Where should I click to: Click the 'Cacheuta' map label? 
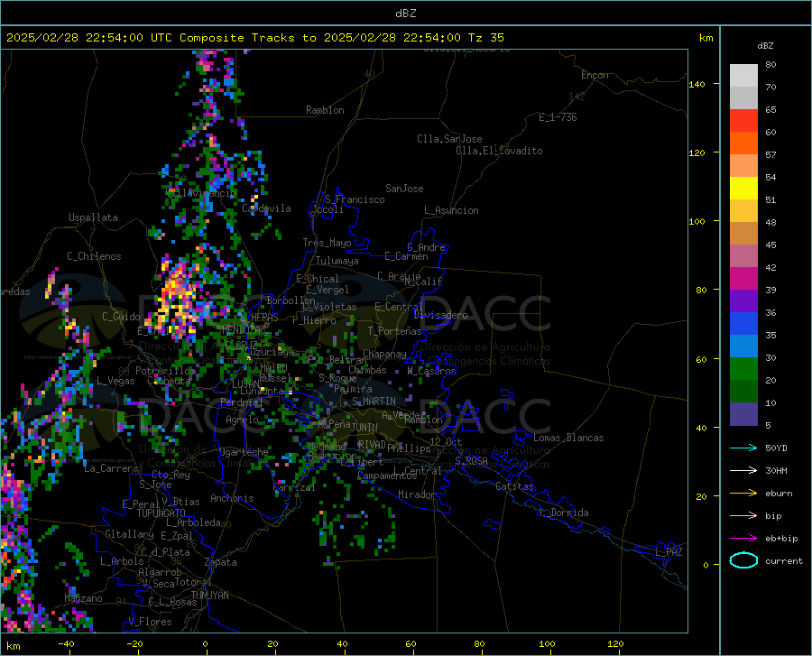pos(169,381)
